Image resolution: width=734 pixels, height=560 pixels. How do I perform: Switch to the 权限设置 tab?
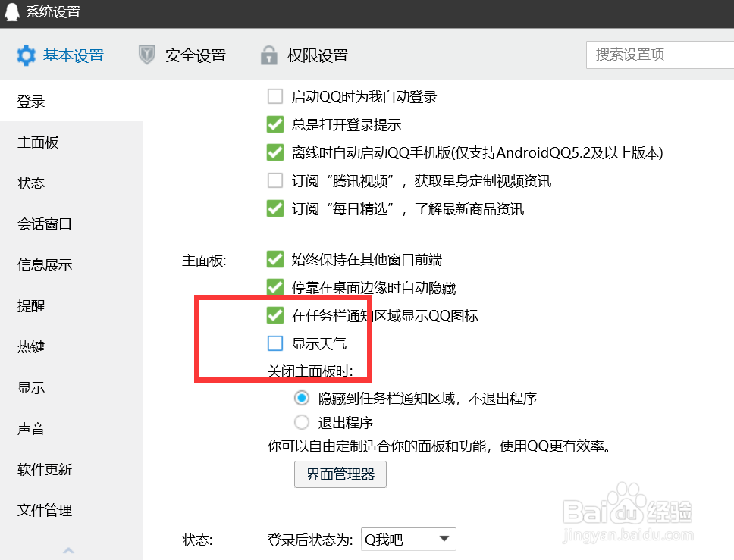[318, 55]
